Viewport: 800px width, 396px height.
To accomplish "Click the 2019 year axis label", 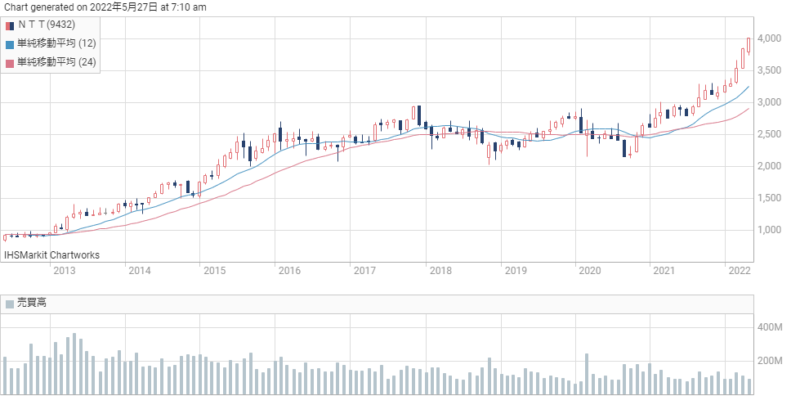I will point(515,271).
